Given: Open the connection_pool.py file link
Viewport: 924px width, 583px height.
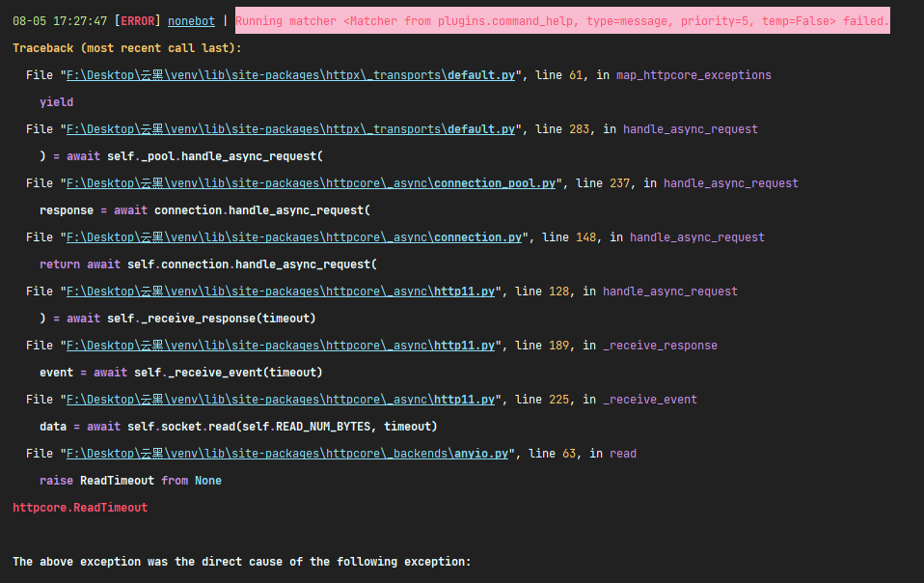Looking at the screenshot, I should point(309,182).
